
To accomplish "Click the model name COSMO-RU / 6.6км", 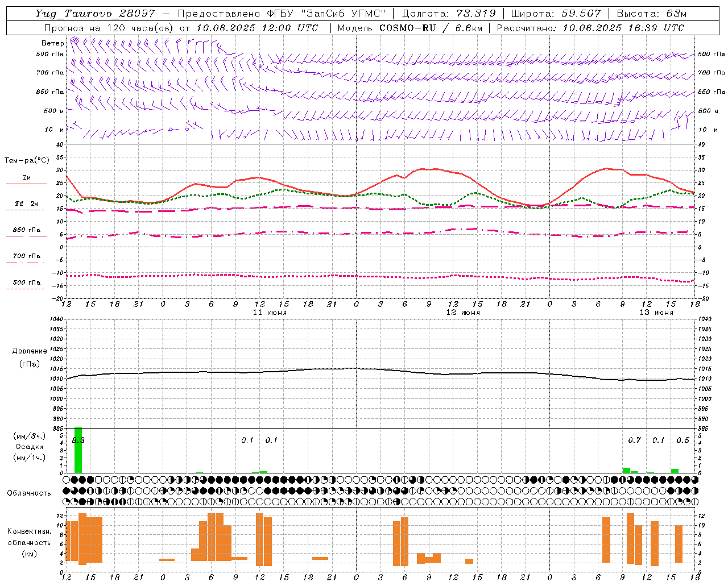I will point(431,28).
